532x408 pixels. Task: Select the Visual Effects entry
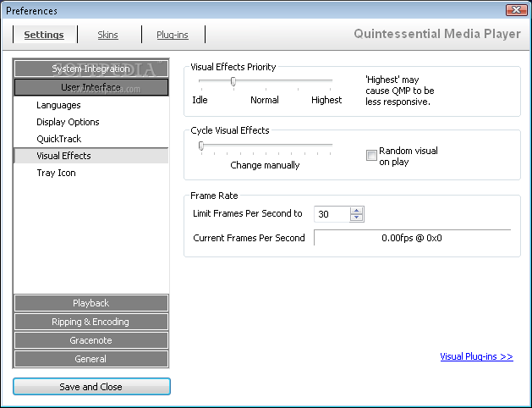coord(91,156)
